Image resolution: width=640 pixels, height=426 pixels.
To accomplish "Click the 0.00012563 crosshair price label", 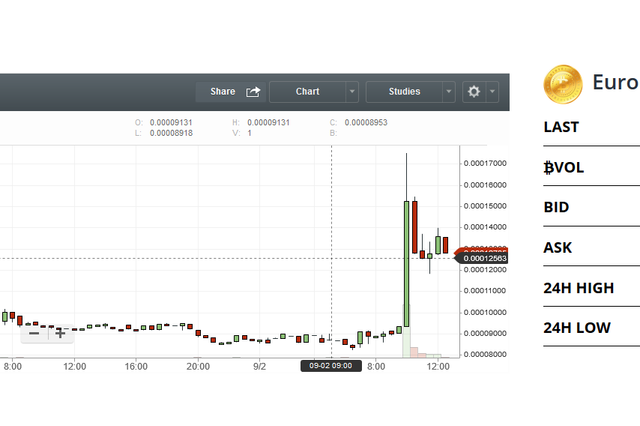I will click(482, 258).
